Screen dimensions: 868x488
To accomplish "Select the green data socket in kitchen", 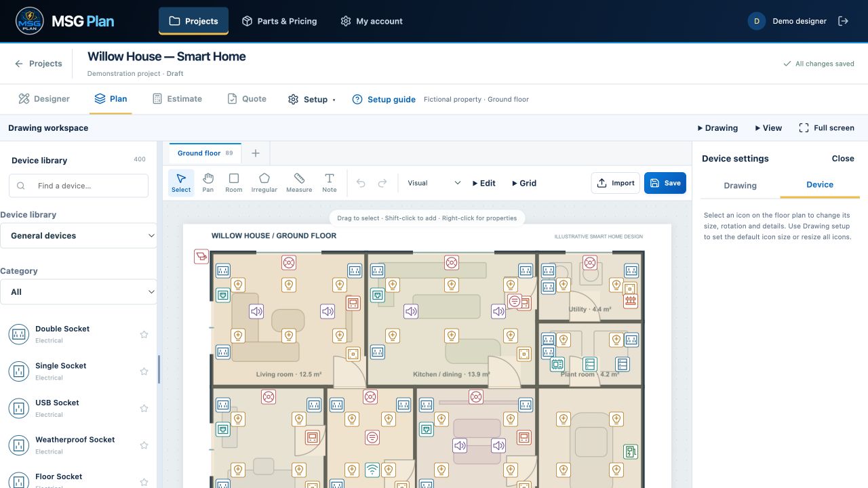I will (378, 295).
